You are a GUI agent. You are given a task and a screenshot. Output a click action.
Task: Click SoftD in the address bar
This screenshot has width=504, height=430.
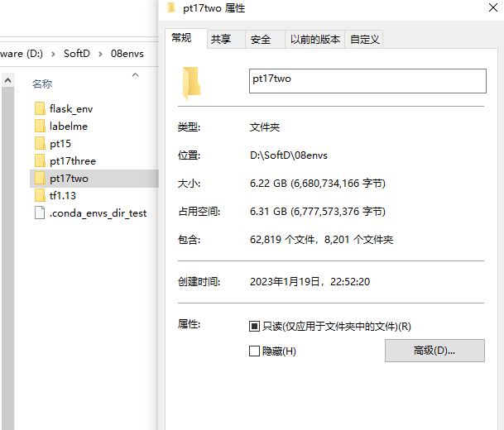click(x=77, y=53)
